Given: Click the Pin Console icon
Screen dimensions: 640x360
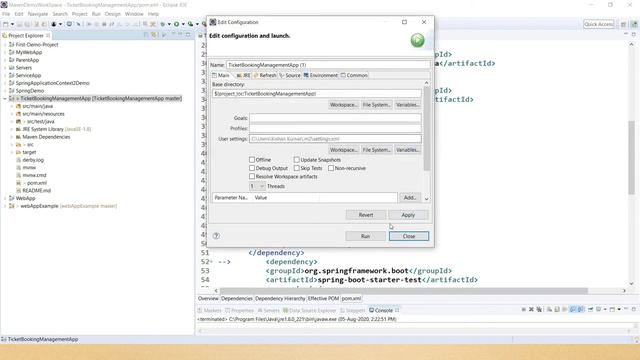Looking at the screenshot, I should (590, 309).
